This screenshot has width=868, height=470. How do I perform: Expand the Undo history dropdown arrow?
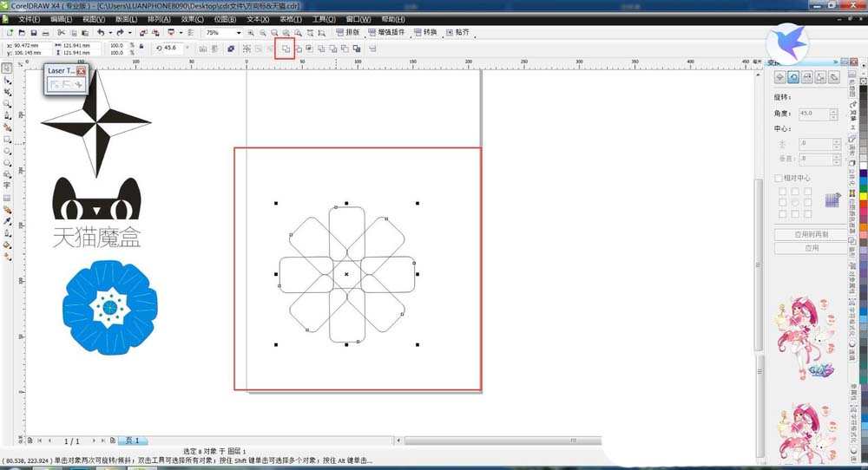coord(112,33)
